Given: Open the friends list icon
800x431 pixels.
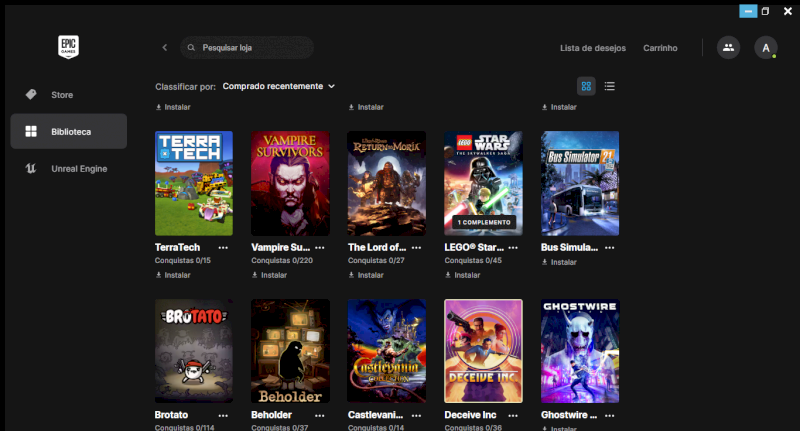Looking at the screenshot, I should tap(728, 47).
